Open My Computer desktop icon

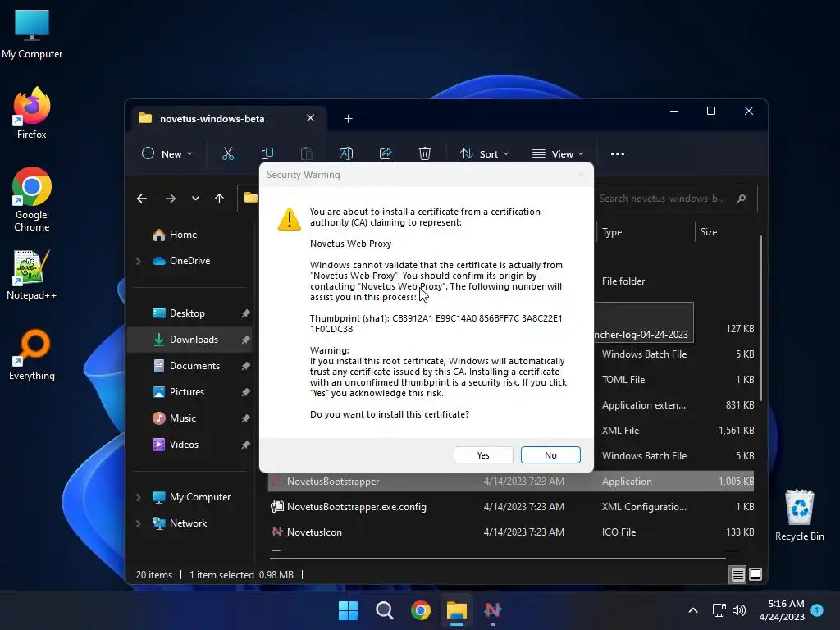[32, 34]
